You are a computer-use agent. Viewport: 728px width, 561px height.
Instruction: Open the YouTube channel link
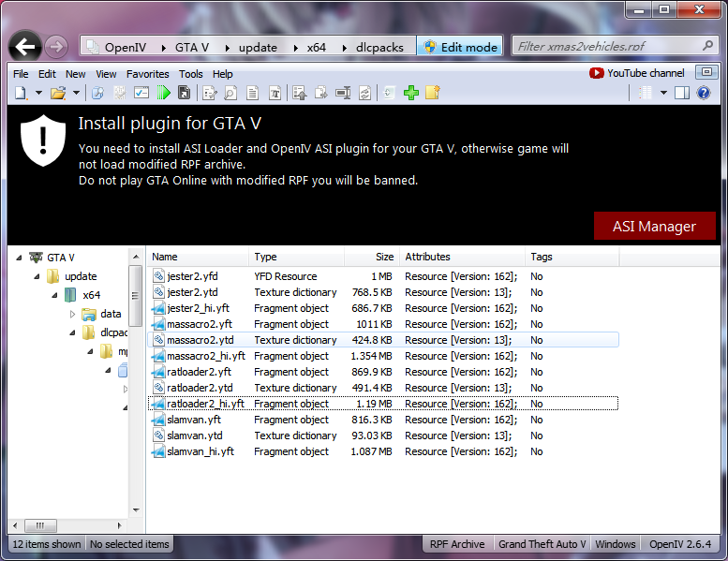click(636, 73)
